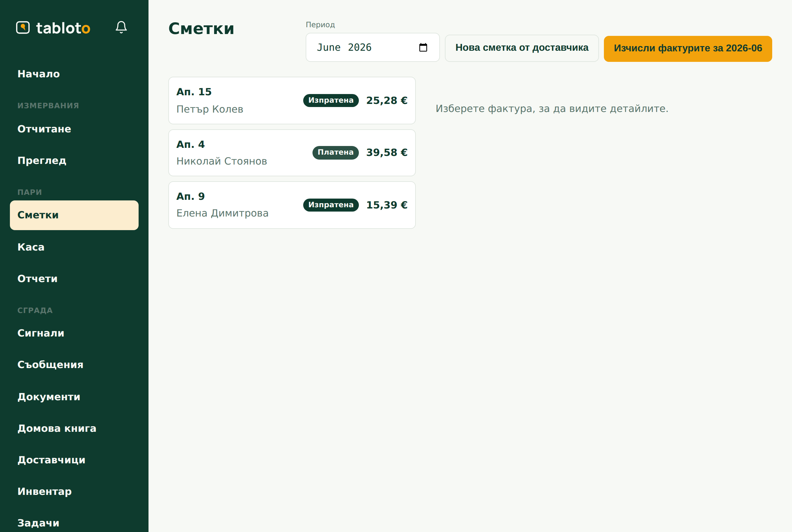Screen dimensions: 792x532
Task: Select the June 2026 period field
Action: coord(372,48)
